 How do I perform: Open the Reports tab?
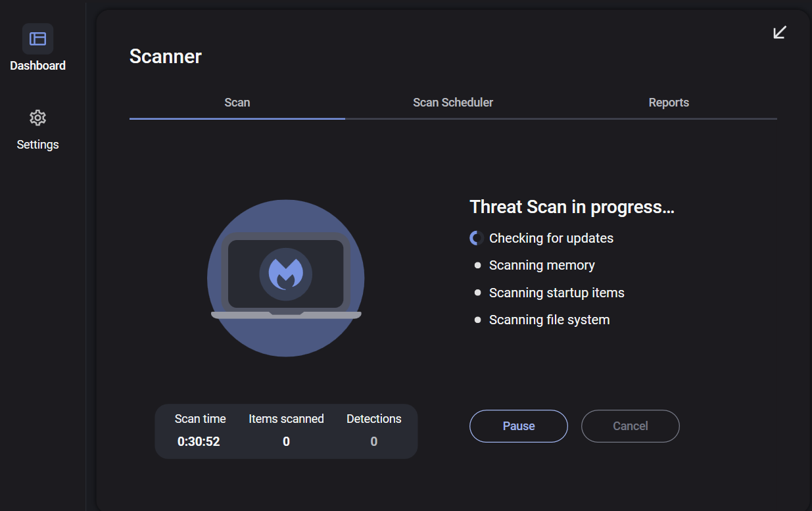click(x=669, y=103)
